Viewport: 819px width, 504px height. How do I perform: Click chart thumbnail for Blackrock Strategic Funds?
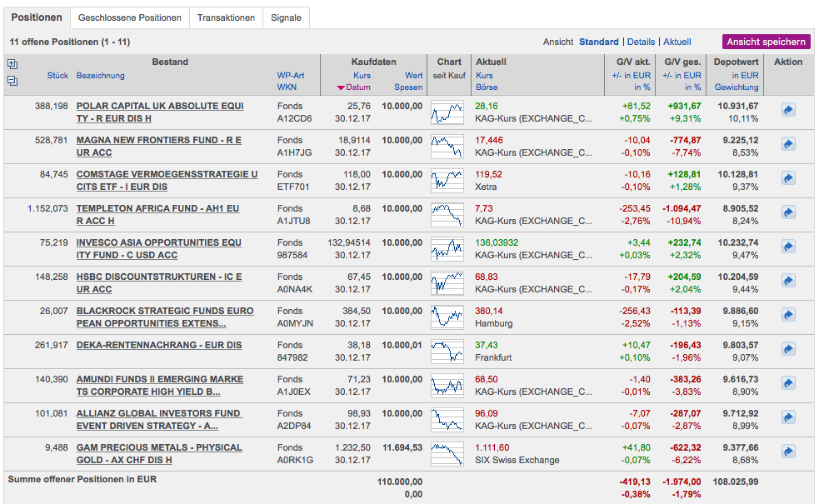click(x=447, y=317)
